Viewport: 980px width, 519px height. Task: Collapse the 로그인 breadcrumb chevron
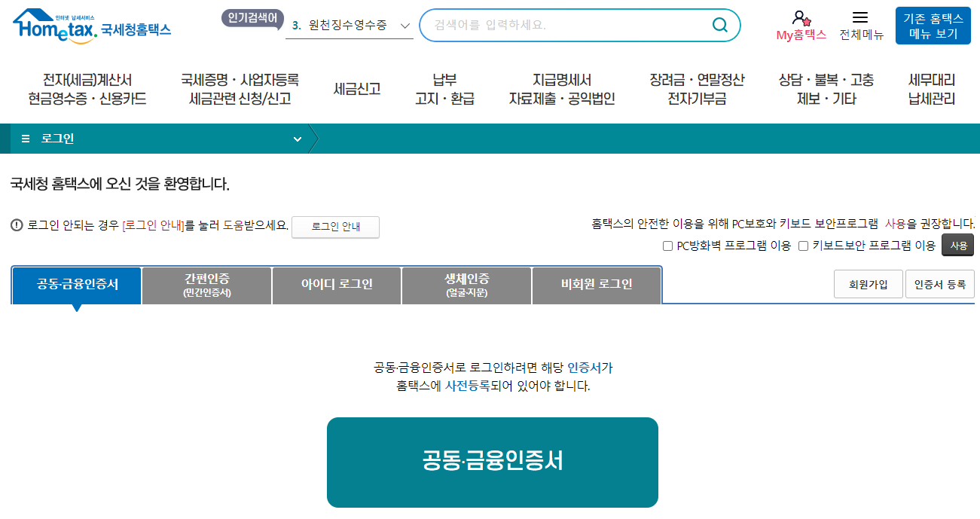click(x=297, y=139)
